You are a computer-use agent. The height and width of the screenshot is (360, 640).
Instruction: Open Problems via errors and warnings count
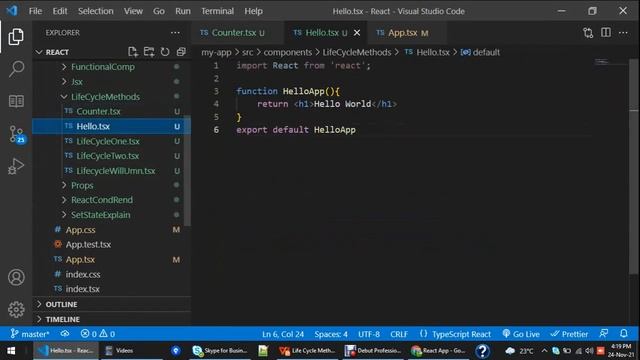(98, 334)
